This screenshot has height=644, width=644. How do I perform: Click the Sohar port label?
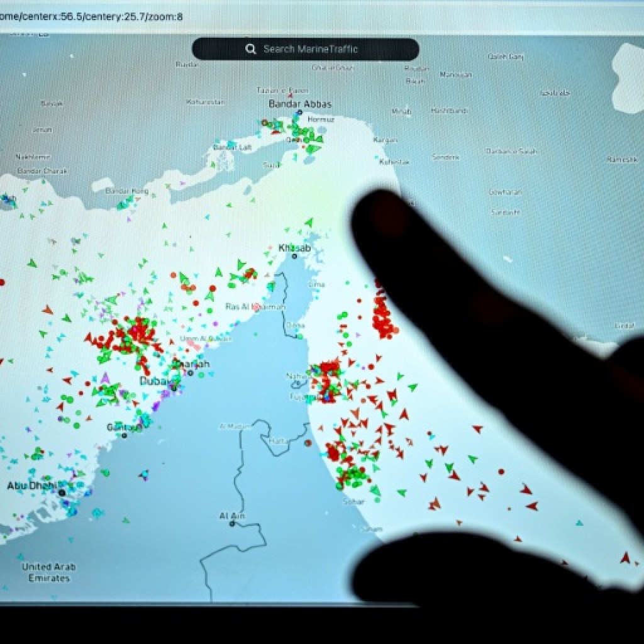coord(352,502)
